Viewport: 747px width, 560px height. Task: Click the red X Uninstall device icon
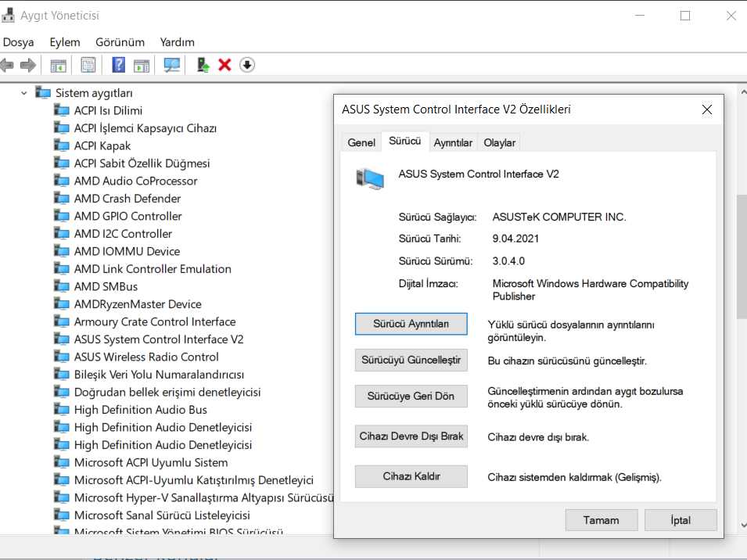pos(224,65)
